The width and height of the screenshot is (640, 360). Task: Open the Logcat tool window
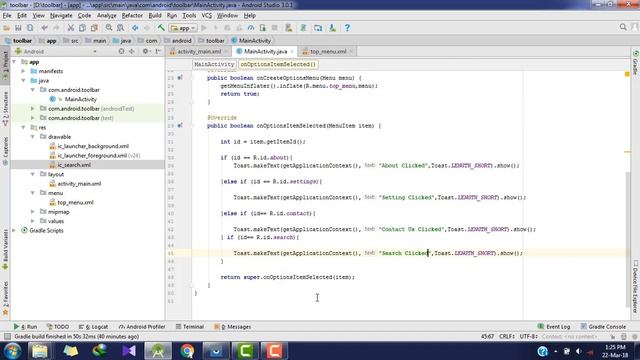(x=93, y=327)
